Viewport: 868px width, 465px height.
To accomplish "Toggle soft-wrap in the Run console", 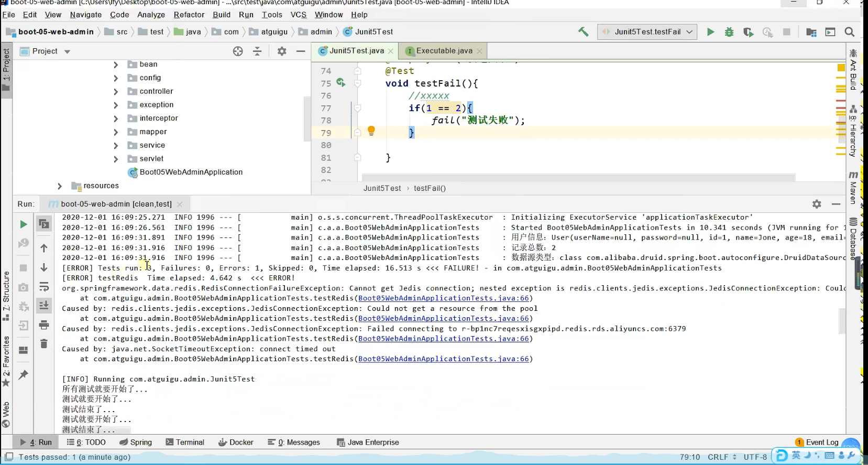I will (44, 287).
